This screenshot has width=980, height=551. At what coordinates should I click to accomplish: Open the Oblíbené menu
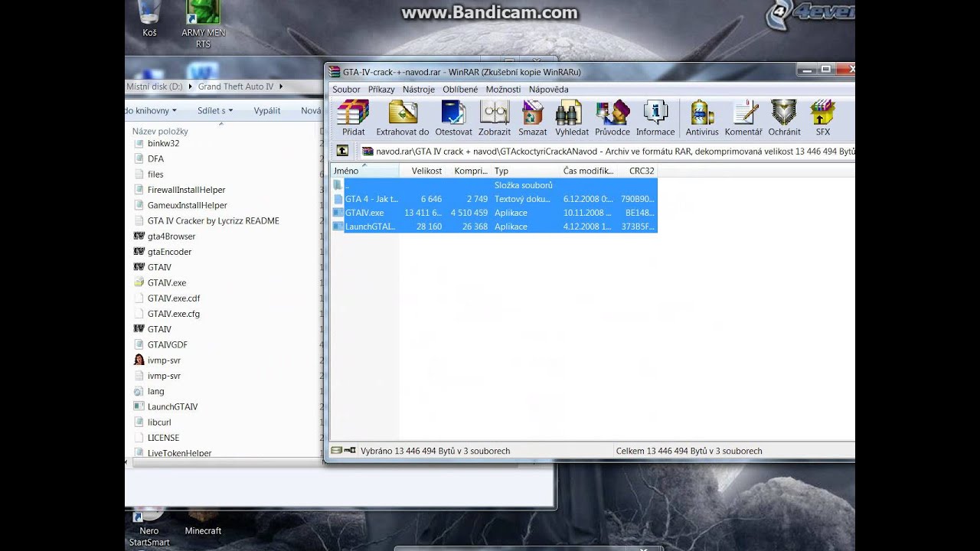pyautogui.click(x=460, y=90)
